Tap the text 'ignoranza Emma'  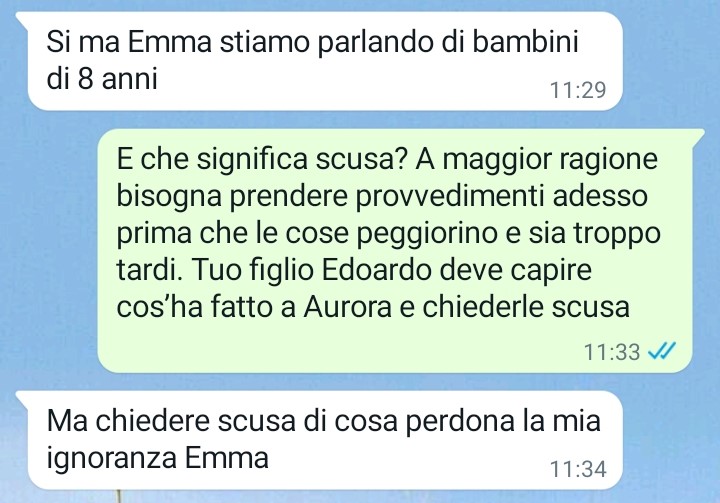pyautogui.click(x=158, y=458)
